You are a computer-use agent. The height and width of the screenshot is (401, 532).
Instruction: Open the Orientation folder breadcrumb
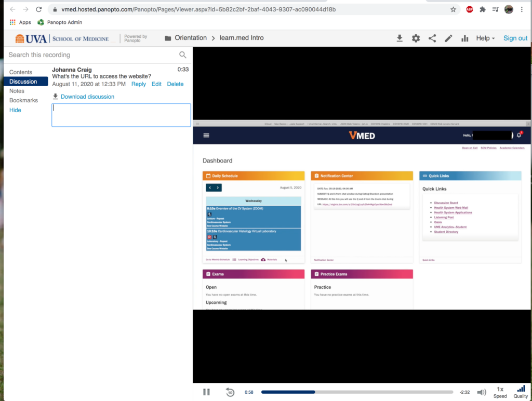point(185,38)
